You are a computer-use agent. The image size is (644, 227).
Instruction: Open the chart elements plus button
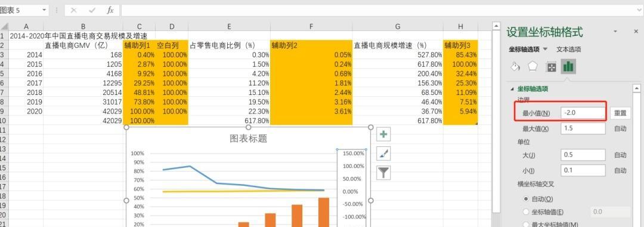[x=383, y=134]
